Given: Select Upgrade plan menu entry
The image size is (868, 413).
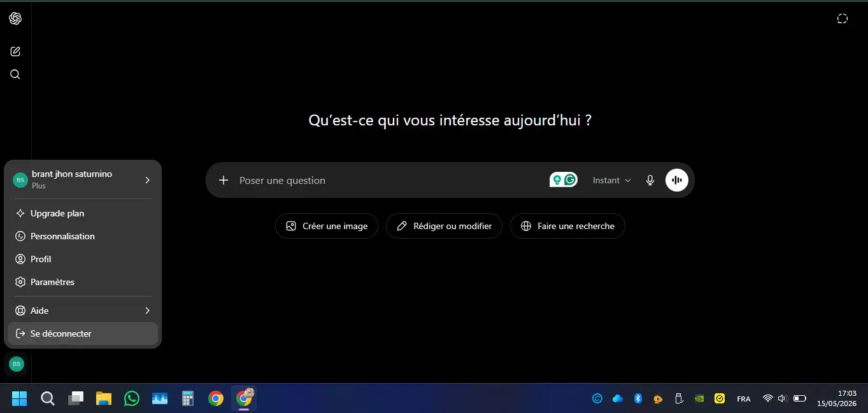Looking at the screenshot, I should click(x=83, y=213).
